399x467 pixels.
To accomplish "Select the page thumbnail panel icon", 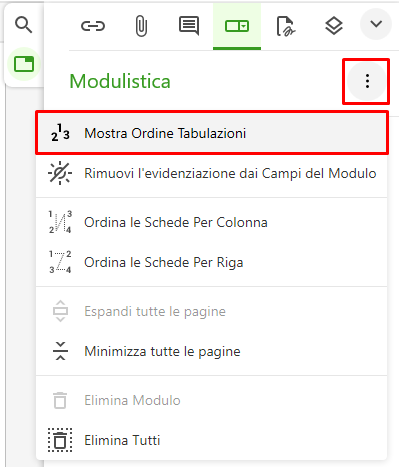I will (x=24, y=64).
